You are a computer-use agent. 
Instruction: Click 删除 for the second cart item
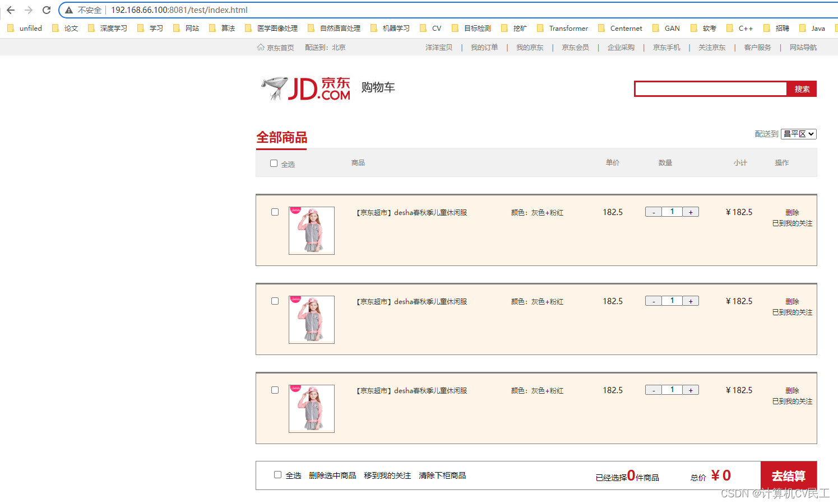[x=792, y=302]
